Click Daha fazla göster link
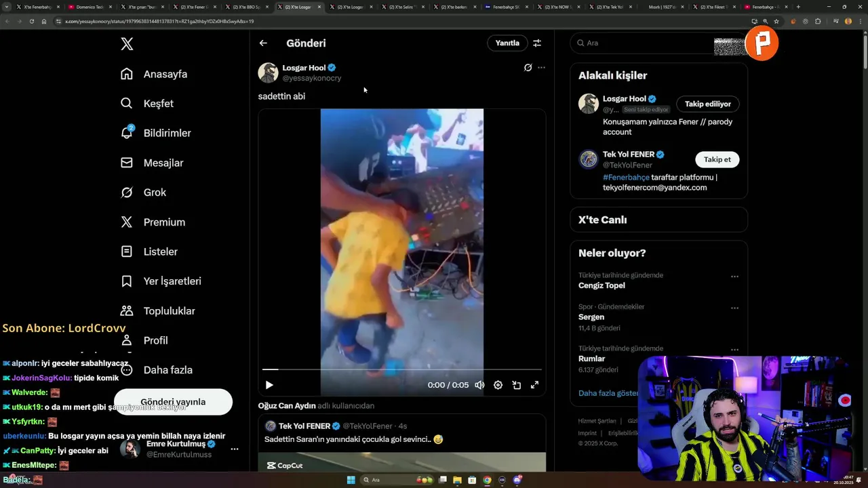Image resolution: width=868 pixels, height=488 pixels. tap(608, 393)
